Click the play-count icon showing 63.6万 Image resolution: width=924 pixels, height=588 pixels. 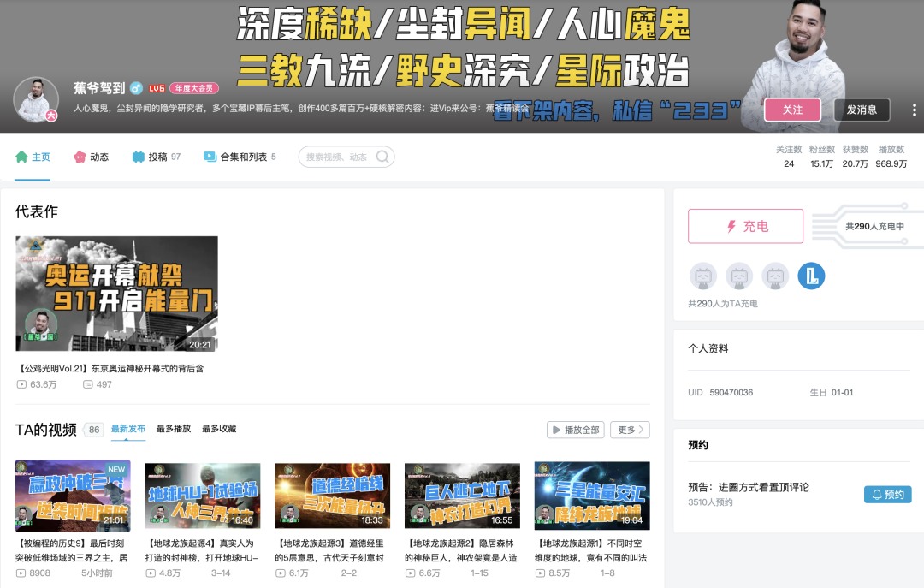point(21,384)
